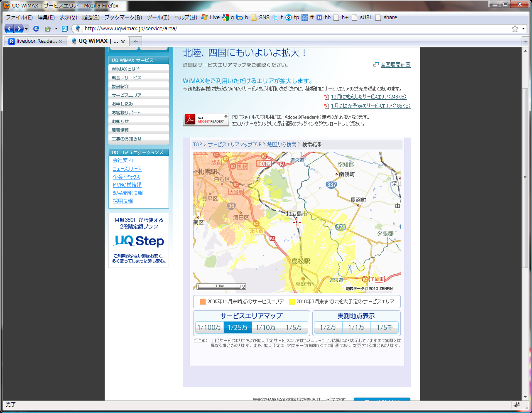532x413 pixels.
Task: Open PDF 12月に拡充したサービスエリア
Action: [369, 97]
